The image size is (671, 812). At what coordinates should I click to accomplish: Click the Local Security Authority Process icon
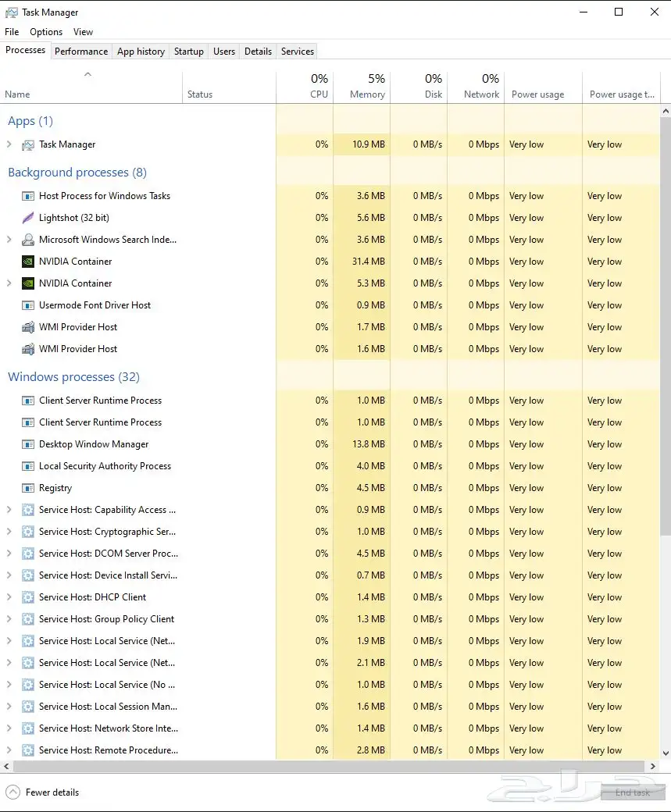coord(28,466)
